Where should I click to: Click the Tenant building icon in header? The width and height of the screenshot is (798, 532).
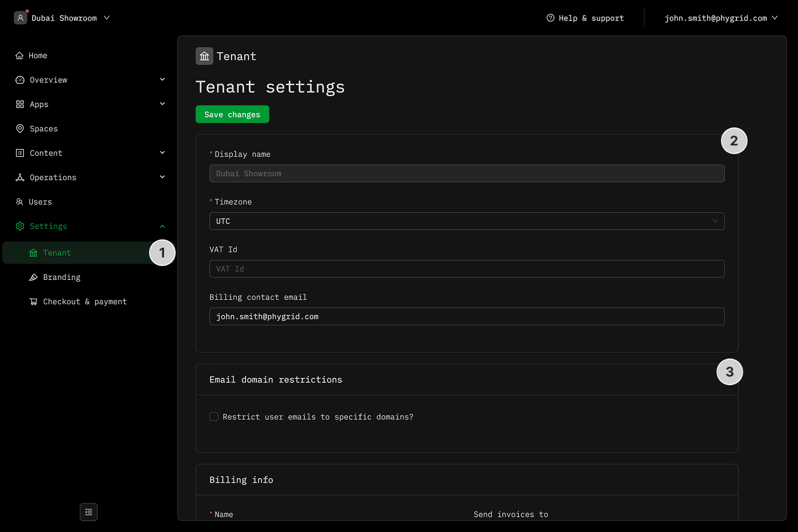204,56
